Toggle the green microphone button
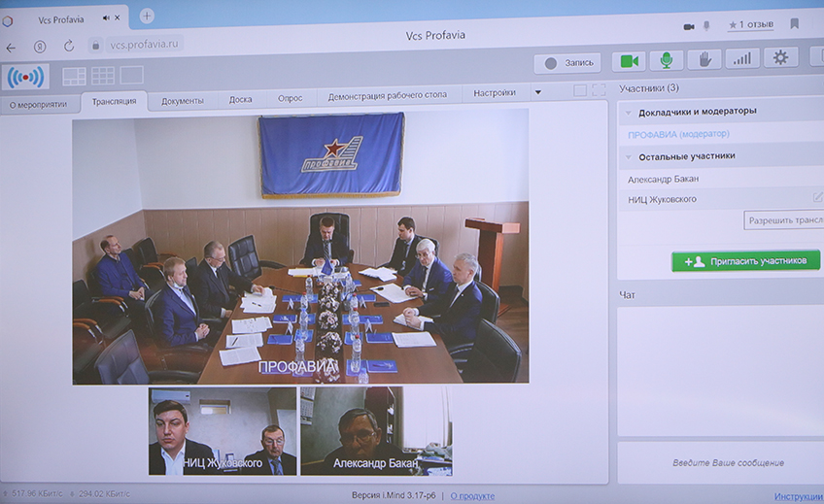This screenshot has height=504, width=824. [x=667, y=60]
